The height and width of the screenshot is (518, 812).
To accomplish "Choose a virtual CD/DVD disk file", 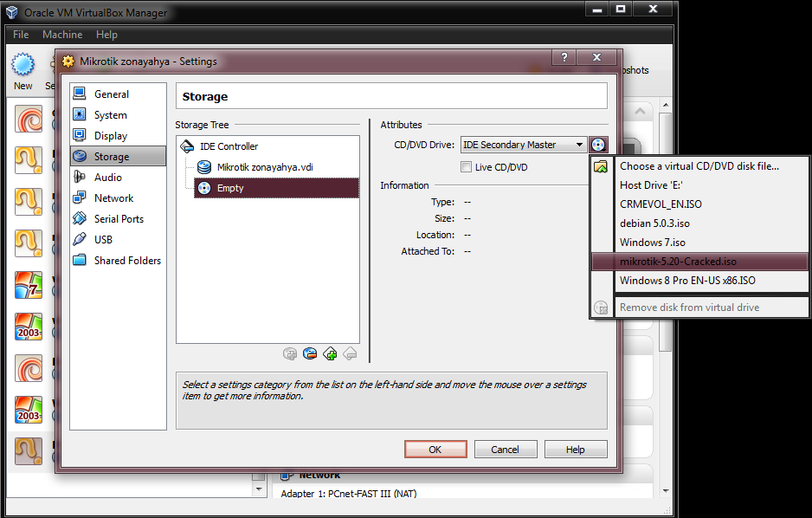I will click(x=699, y=166).
